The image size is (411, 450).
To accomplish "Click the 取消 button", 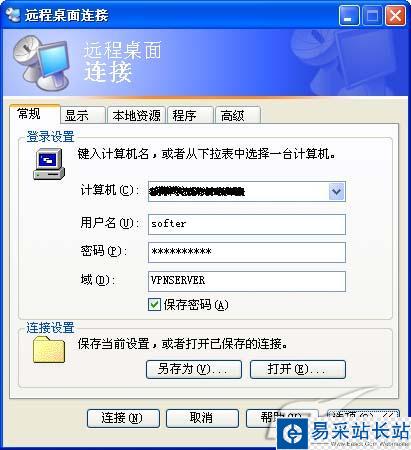I will coord(202,418).
